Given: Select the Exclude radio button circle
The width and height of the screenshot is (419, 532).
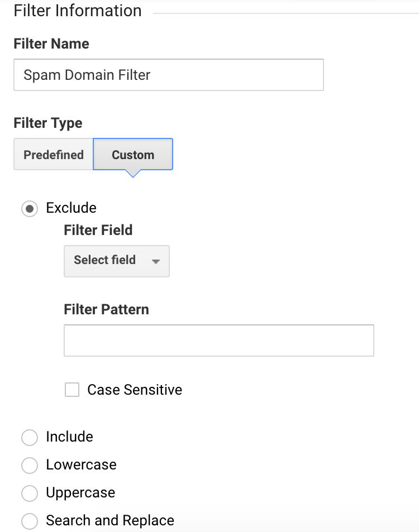Looking at the screenshot, I should (x=29, y=209).
